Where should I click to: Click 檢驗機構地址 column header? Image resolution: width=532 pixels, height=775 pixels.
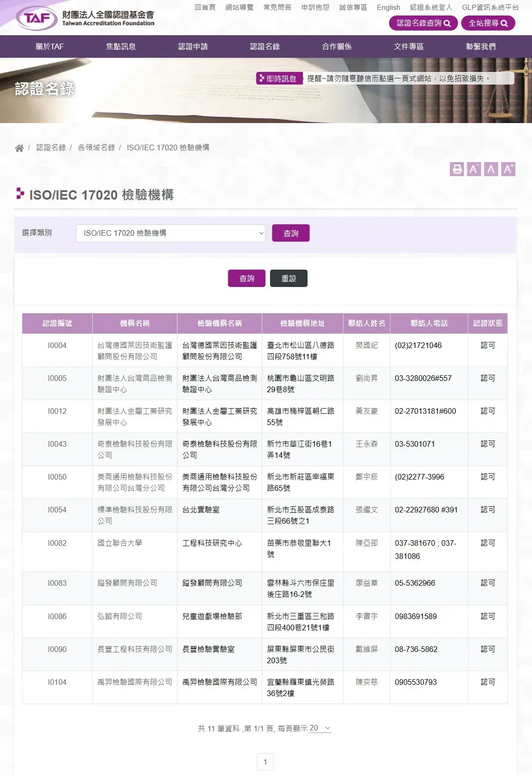pos(302,323)
